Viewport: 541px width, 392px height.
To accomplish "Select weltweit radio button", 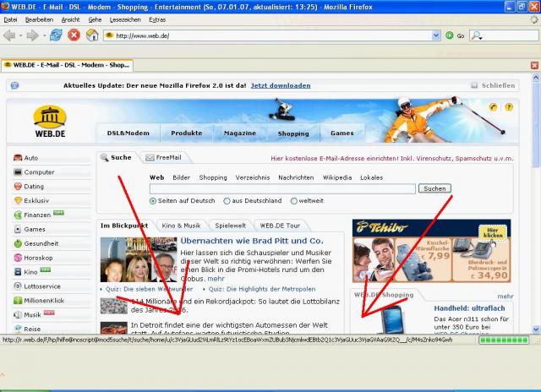I will point(293,201).
